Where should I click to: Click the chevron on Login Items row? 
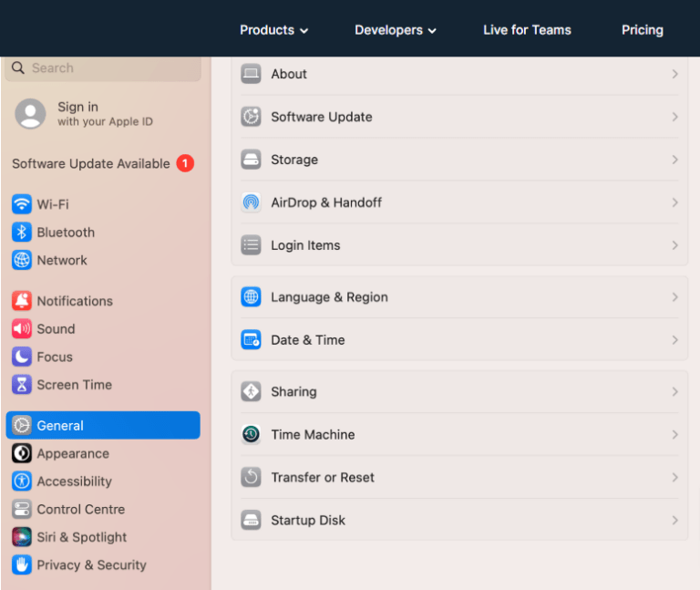pos(675,245)
